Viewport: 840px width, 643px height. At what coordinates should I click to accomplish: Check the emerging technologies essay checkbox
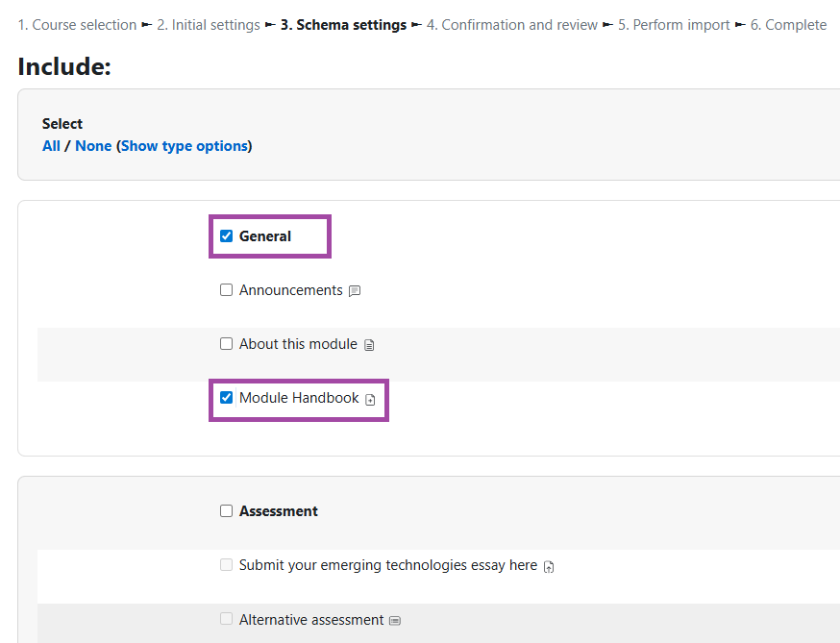226,565
